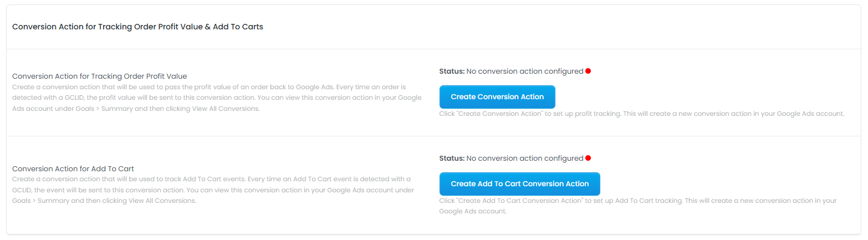
Task: Click 'Google Ads account.' ending the Add To Cart hint
Action: [x=473, y=211]
